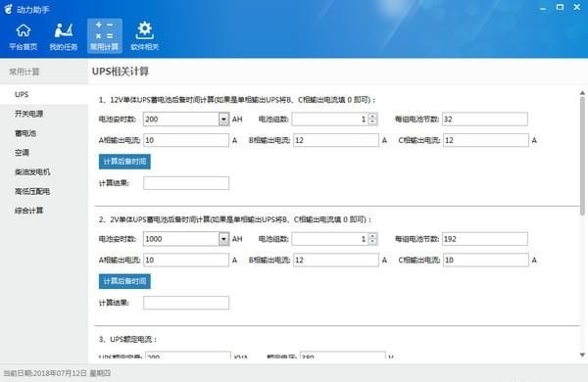Decrease 电池组数 in 2V section
The height and width of the screenshot is (382, 588).
tap(372, 242)
